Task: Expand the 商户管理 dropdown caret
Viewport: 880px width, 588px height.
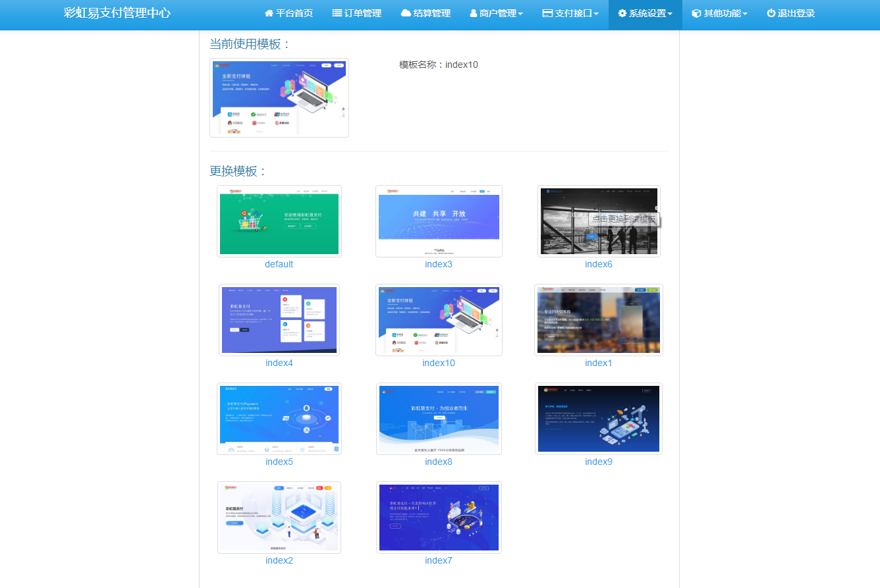Action: pyautogui.click(x=520, y=14)
